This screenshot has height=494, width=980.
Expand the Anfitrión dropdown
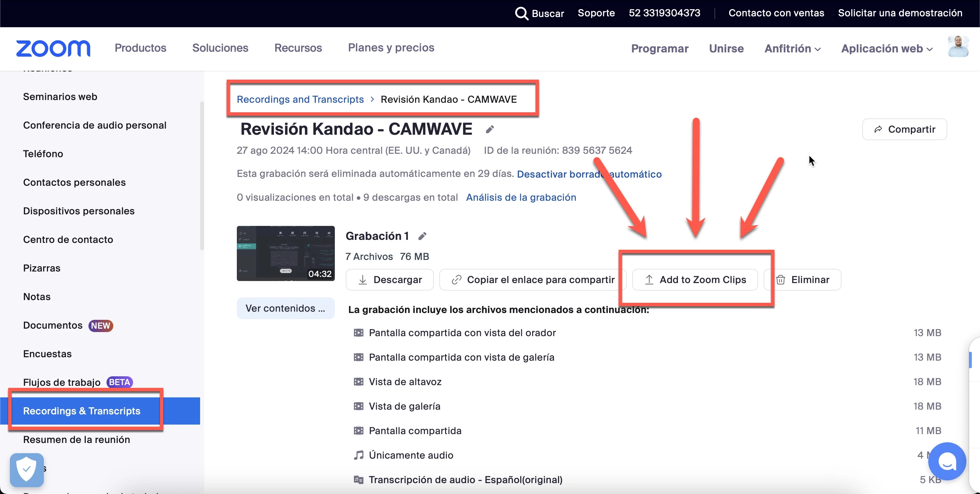pyautogui.click(x=793, y=49)
